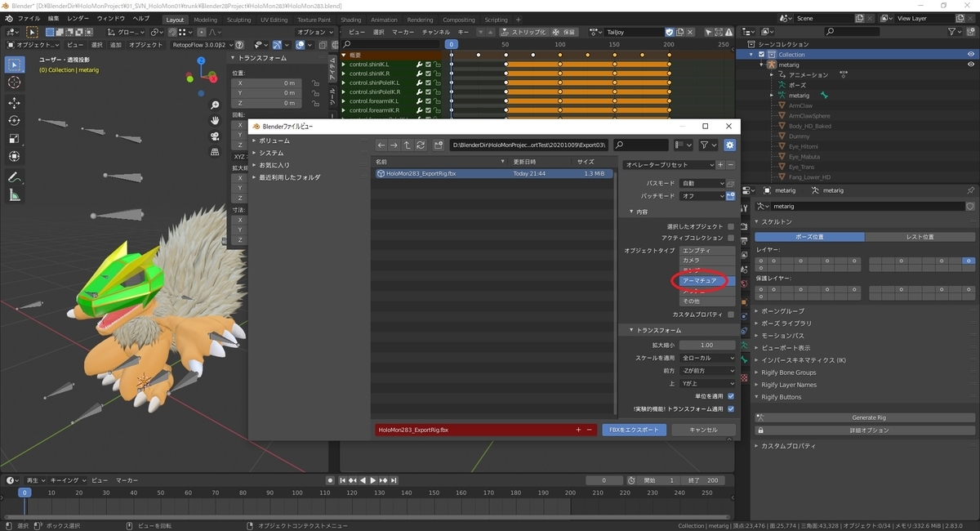Viewport: 980px width, 531px height.
Task: Open the 編集 menu
Action: [53, 18]
